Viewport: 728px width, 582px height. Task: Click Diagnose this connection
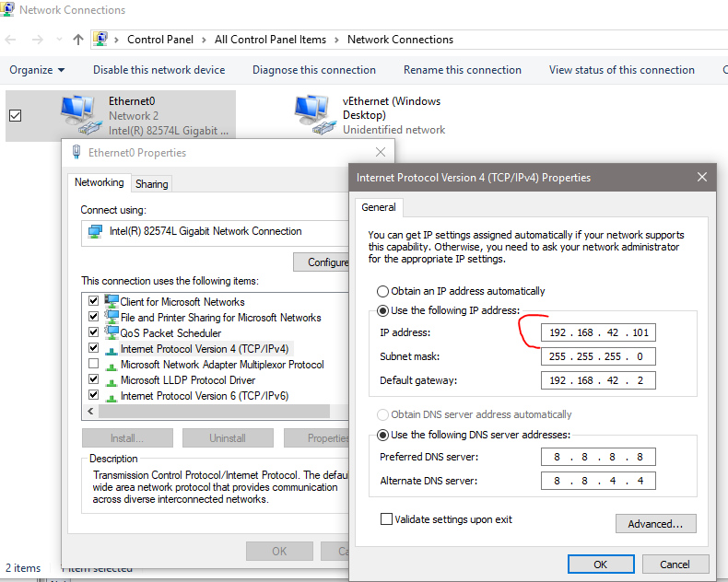(314, 70)
